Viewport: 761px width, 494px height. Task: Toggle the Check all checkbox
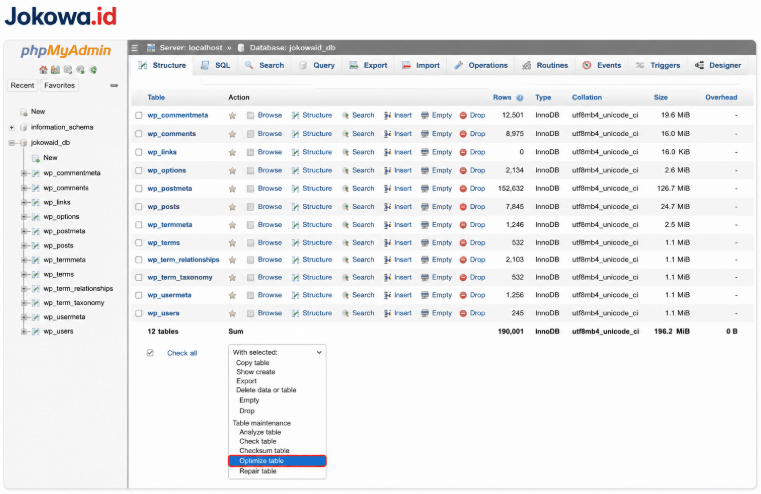[x=150, y=353]
